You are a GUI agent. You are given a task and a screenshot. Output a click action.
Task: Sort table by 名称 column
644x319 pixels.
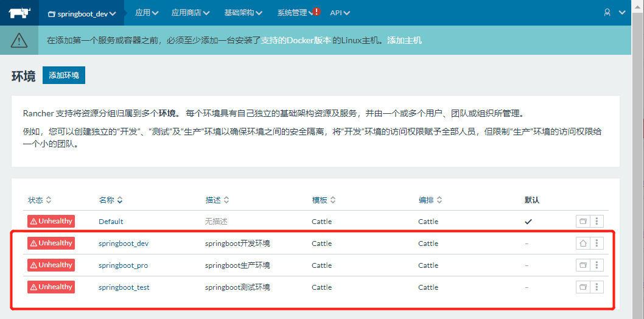[x=111, y=200]
